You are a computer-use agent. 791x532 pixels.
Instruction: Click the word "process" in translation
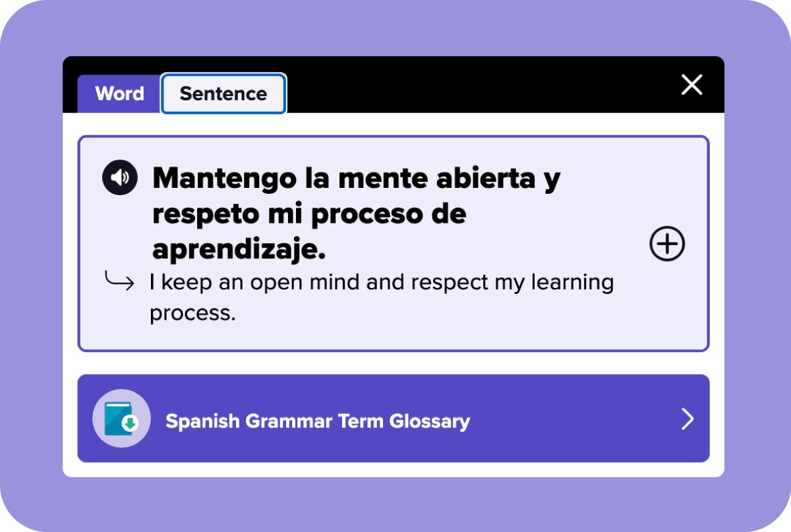tap(192, 312)
